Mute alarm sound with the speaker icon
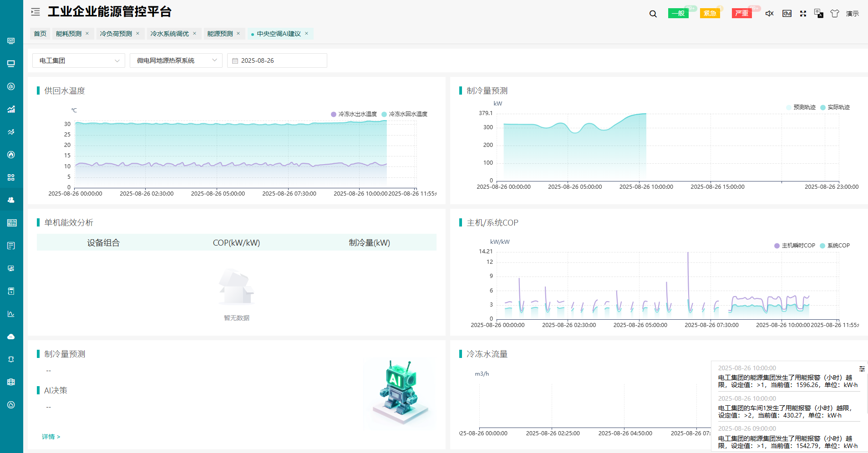868x453 pixels. pos(769,14)
